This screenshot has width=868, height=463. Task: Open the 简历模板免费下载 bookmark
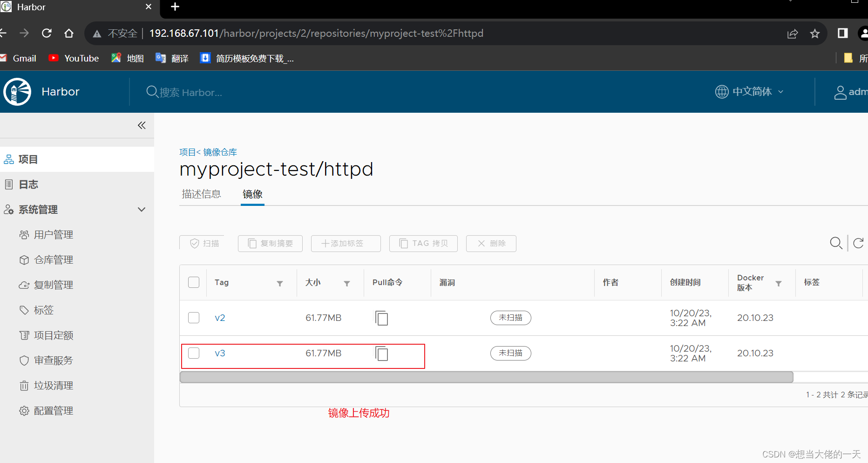[x=247, y=58]
